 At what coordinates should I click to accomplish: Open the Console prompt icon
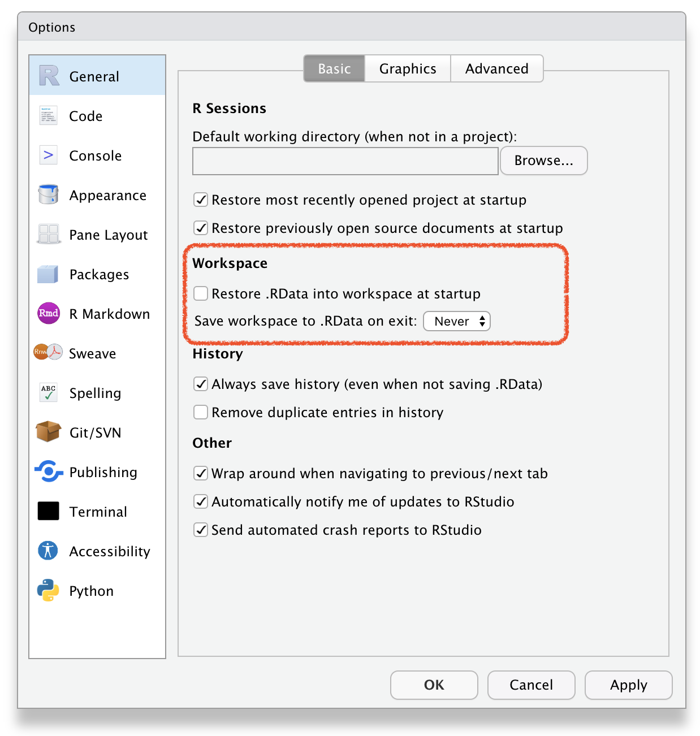click(x=49, y=155)
